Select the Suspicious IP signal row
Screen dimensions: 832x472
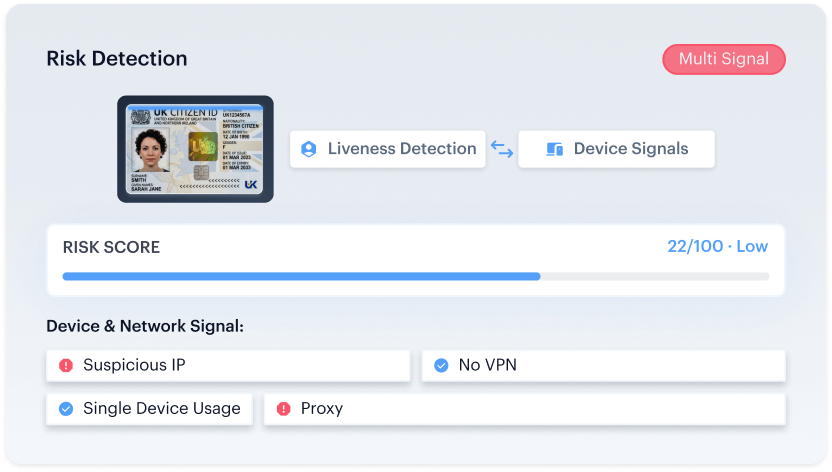click(x=228, y=365)
